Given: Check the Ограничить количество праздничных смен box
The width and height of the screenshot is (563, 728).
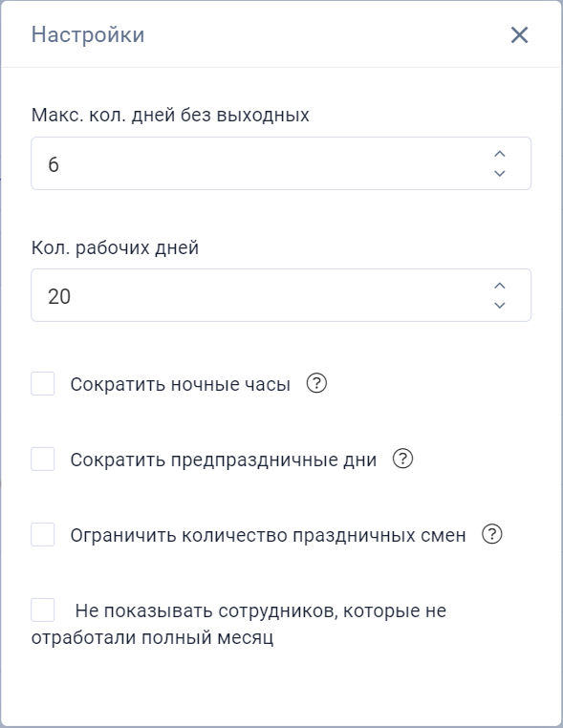Looking at the screenshot, I should click(43, 534).
